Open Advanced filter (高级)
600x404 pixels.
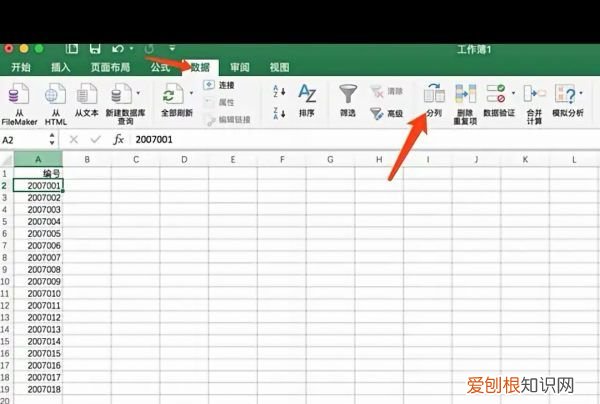tap(386, 113)
